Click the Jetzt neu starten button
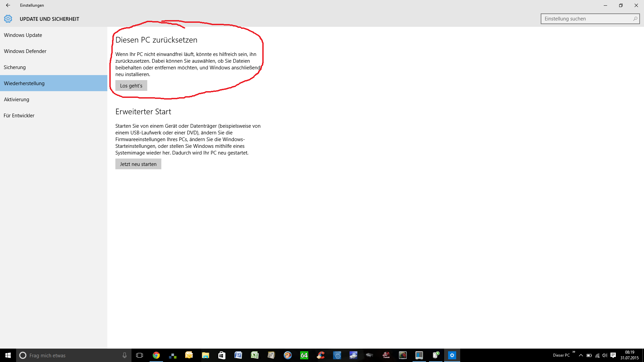Image resolution: width=644 pixels, height=362 pixels. [138, 164]
